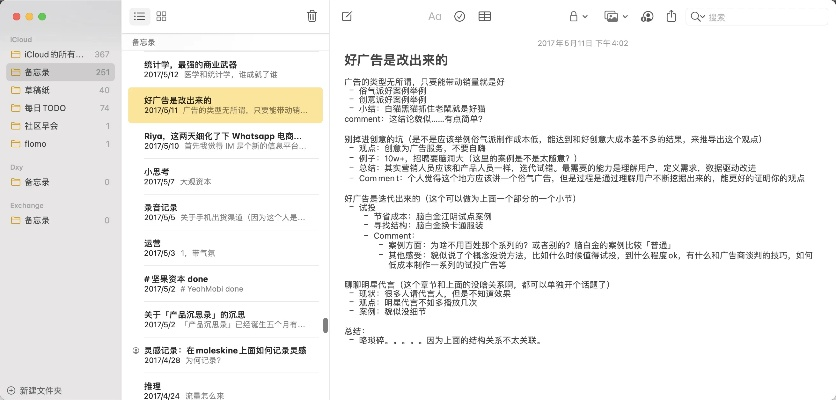Open the shared 灵感记录 moleskine note
This screenshot has height=400, width=836.
pyautogui.click(x=224, y=355)
